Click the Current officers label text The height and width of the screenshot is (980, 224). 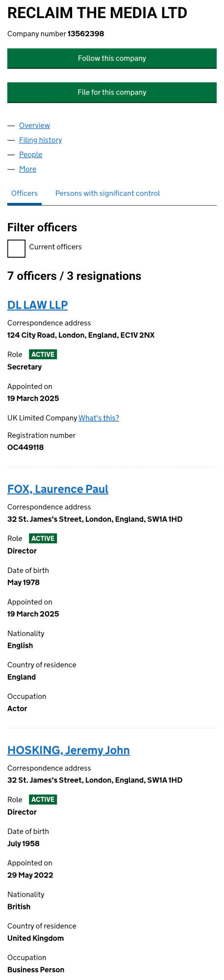pyautogui.click(x=55, y=247)
